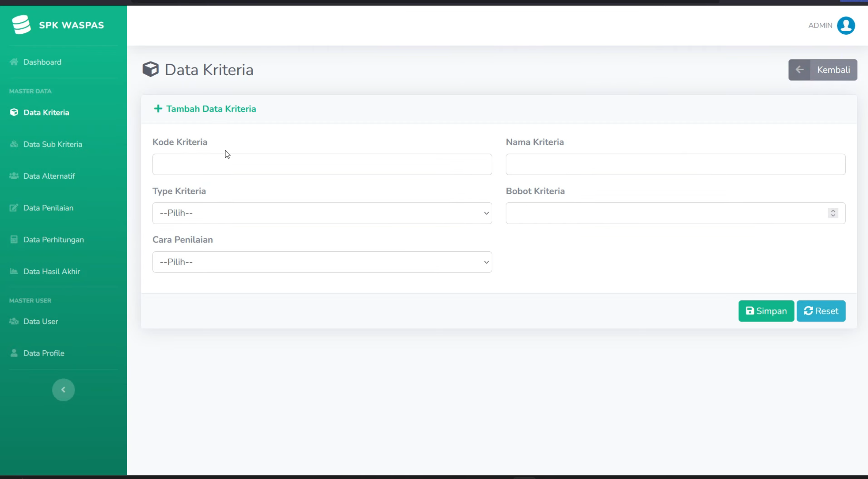Click the Data Alternatif users icon
868x479 pixels.
click(x=14, y=176)
